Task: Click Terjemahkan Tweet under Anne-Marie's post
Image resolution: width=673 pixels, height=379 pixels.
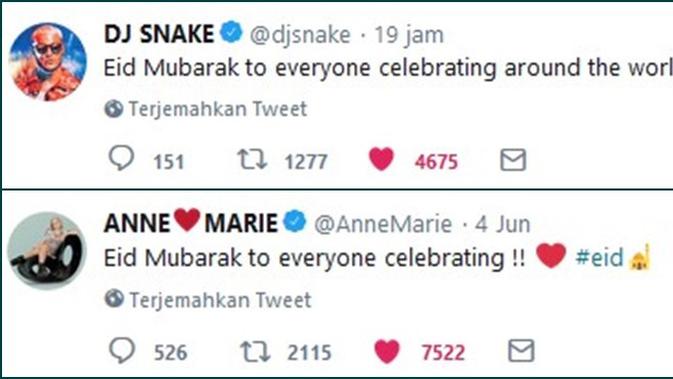Action: pos(208,300)
